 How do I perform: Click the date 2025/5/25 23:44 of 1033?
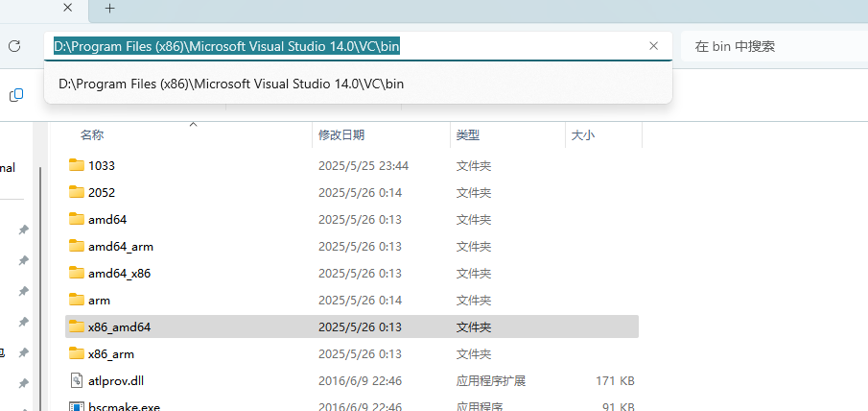[364, 165]
